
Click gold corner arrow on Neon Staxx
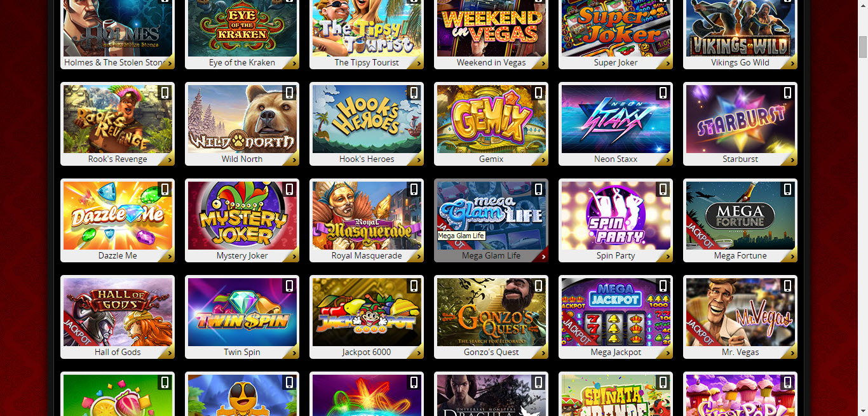tap(667, 159)
